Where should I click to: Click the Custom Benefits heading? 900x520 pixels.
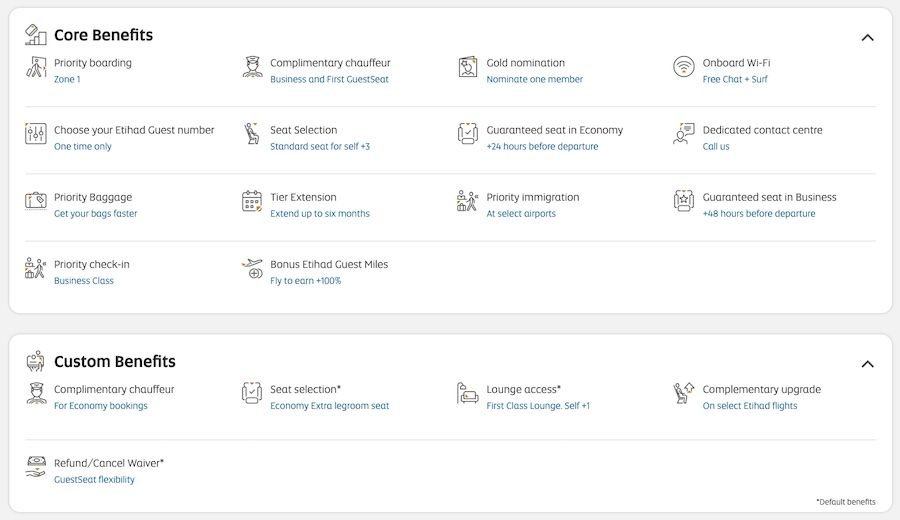coord(114,362)
